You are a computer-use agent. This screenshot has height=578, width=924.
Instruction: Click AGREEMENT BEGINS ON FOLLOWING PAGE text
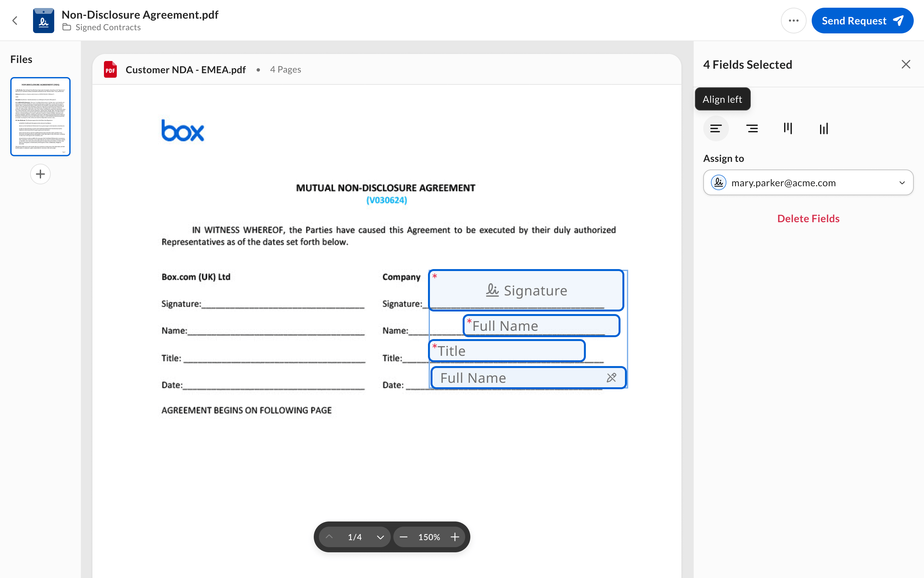247,410
